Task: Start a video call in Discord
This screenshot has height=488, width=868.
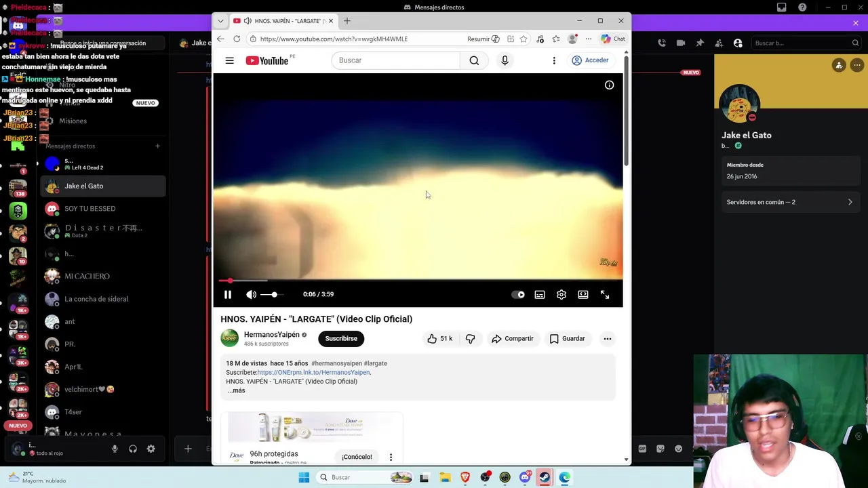Action: point(680,43)
